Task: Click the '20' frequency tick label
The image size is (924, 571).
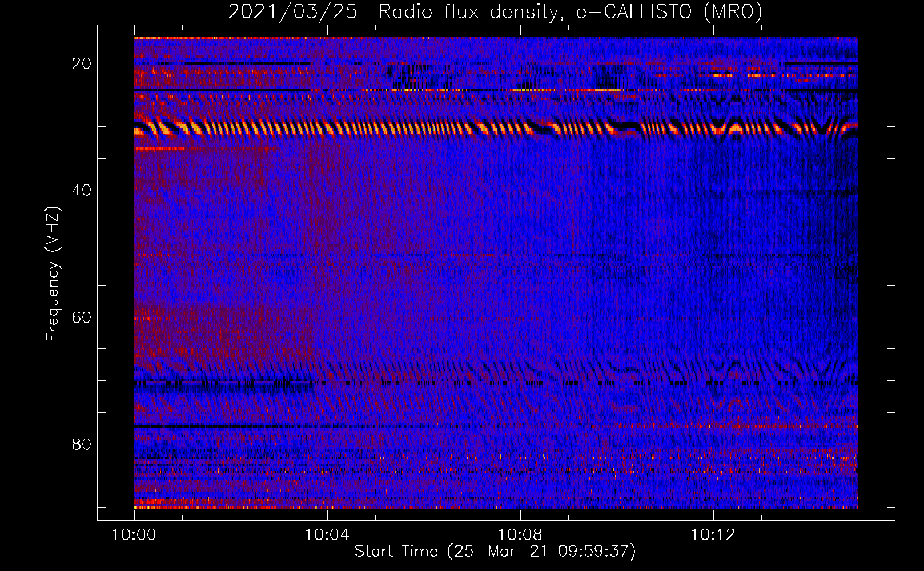Action: [x=82, y=63]
